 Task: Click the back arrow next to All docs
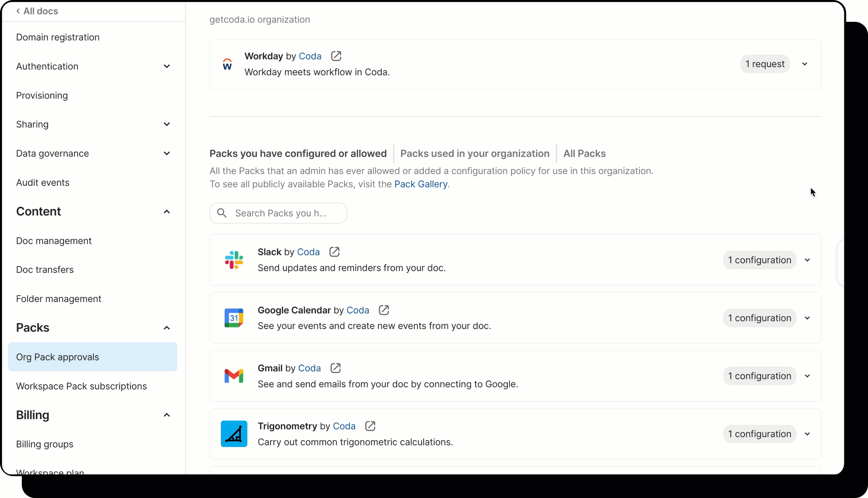[x=18, y=11]
